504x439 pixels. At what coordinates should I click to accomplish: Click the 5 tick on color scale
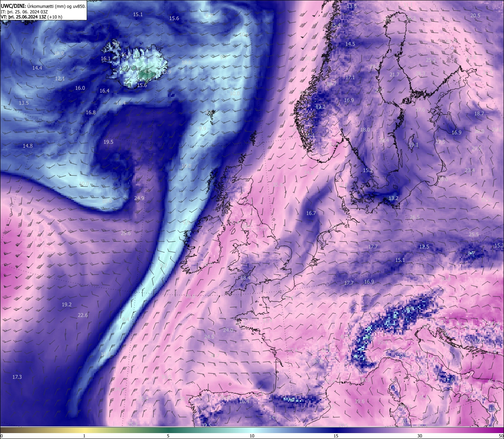pyautogui.click(x=168, y=436)
